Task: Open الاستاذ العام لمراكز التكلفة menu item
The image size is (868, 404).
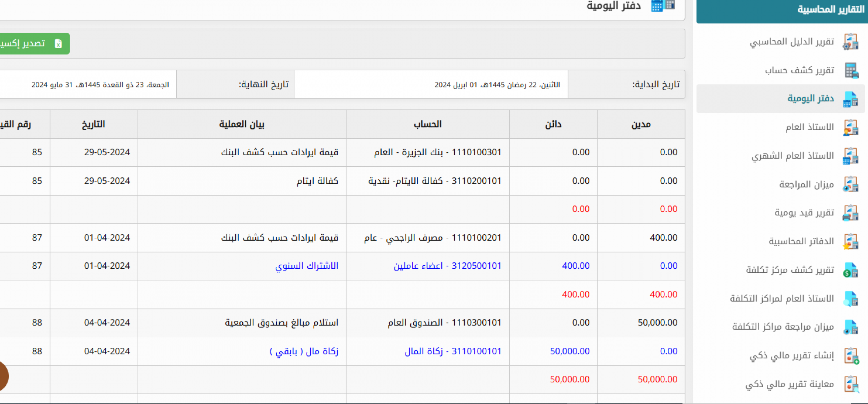Action: click(782, 299)
